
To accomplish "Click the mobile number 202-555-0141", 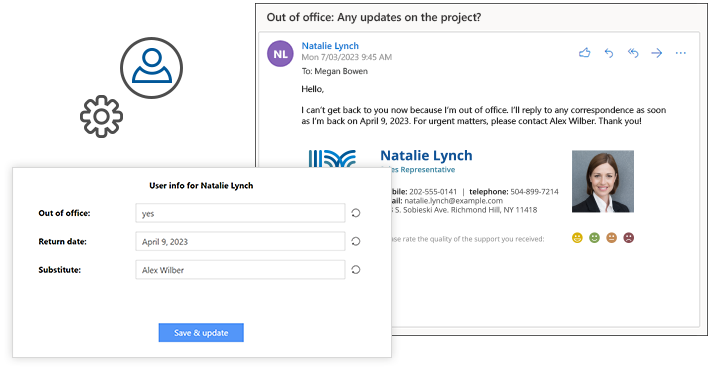I will 433,192.
